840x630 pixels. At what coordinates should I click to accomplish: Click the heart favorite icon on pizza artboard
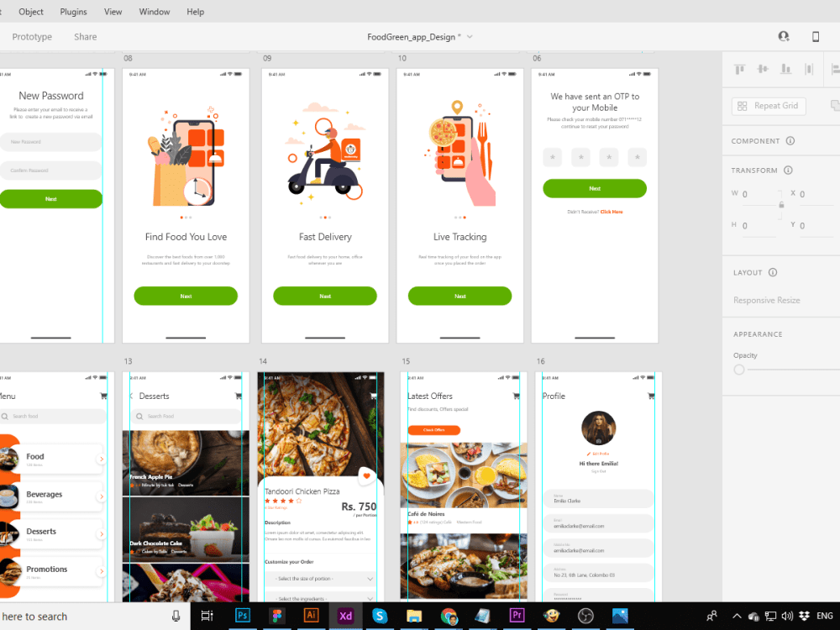[x=367, y=475]
